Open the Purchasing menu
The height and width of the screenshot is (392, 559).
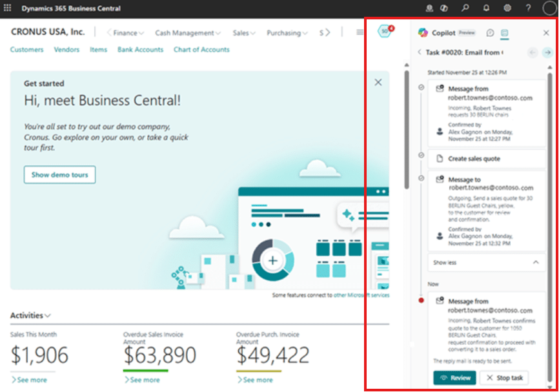click(287, 33)
